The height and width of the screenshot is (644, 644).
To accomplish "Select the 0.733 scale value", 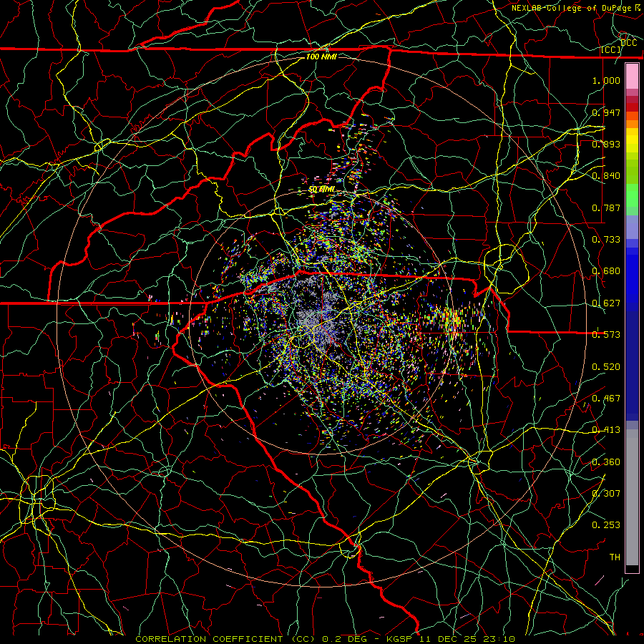I will [606, 239].
